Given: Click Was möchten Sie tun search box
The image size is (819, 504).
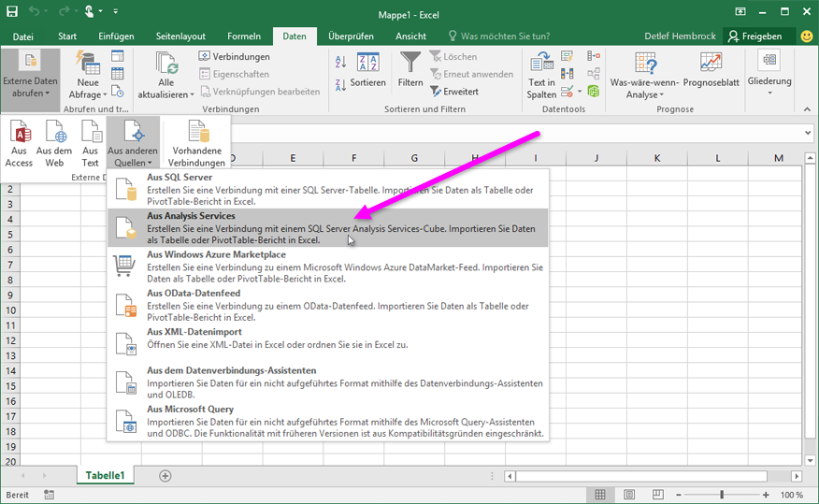Looking at the screenshot, I should [x=499, y=36].
